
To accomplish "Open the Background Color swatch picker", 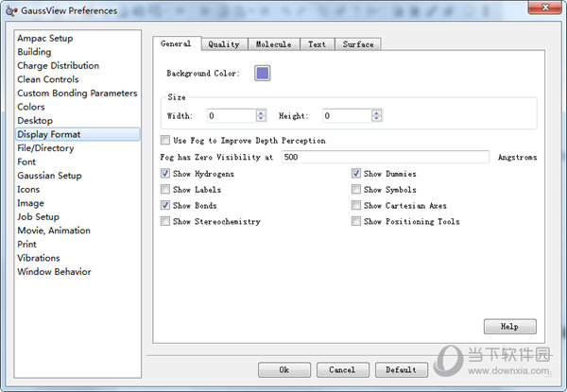I will pos(262,73).
